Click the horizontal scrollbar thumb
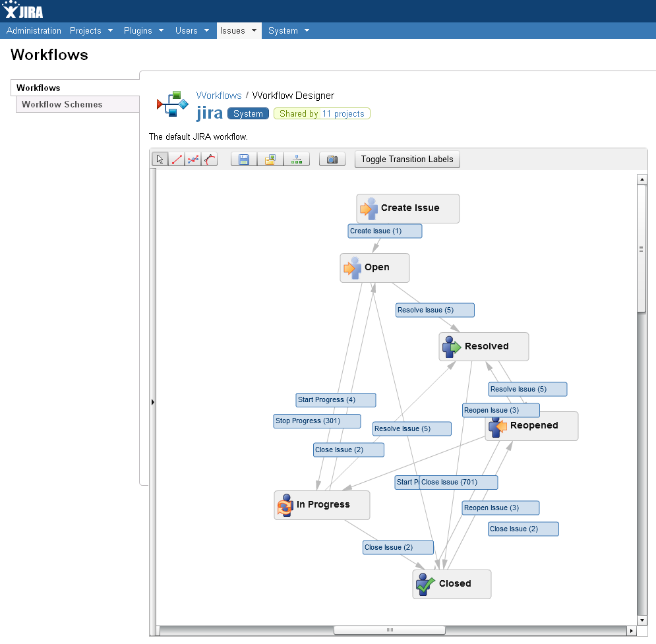 (390, 630)
